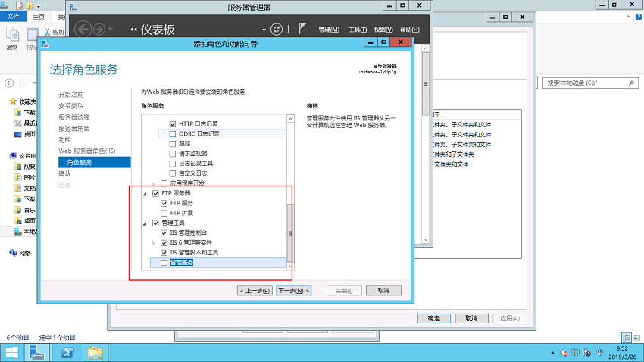Collapse the FTP 服务器 tree node
The height and width of the screenshot is (362, 644).
tap(145, 194)
